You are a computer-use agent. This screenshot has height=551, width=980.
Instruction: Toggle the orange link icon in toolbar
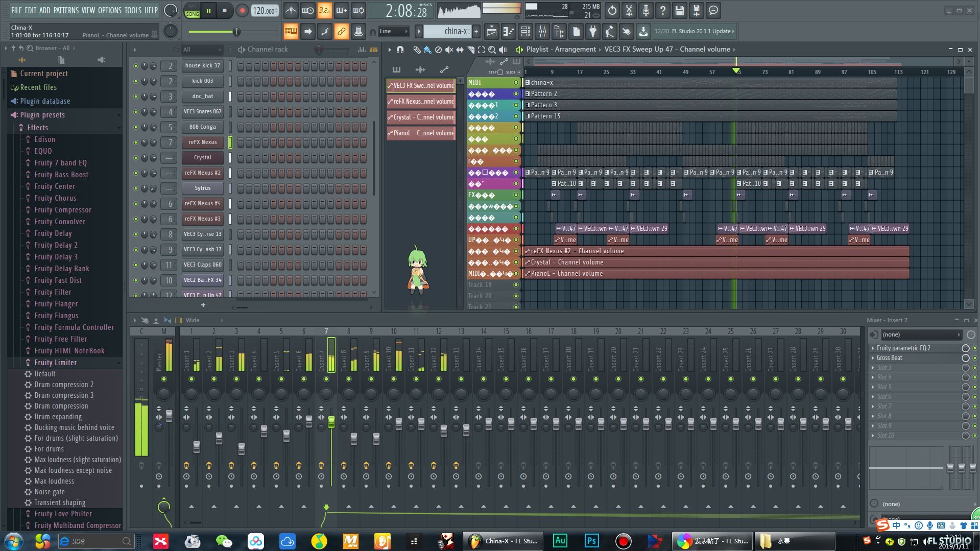point(341,32)
